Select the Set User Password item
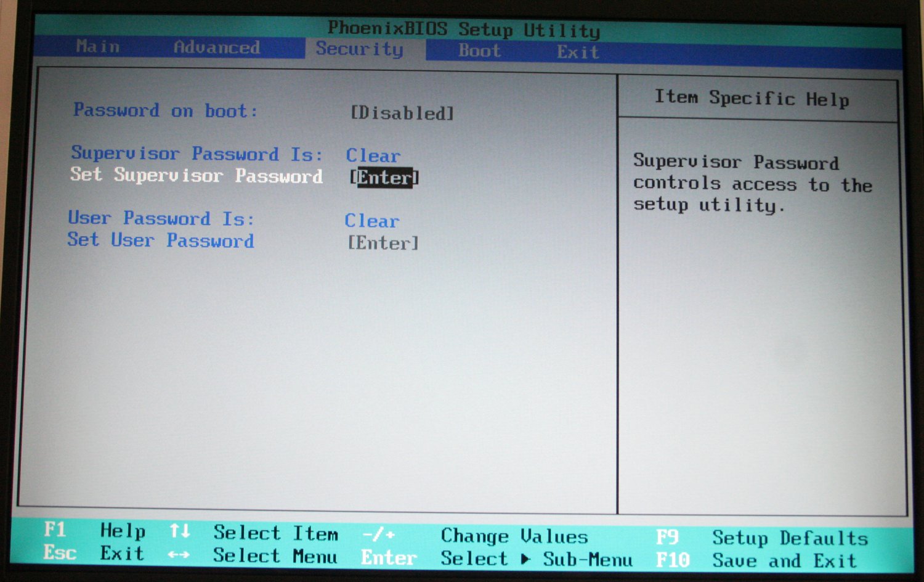The image size is (924, 582). pyautogui.click(x=161, y=240)
